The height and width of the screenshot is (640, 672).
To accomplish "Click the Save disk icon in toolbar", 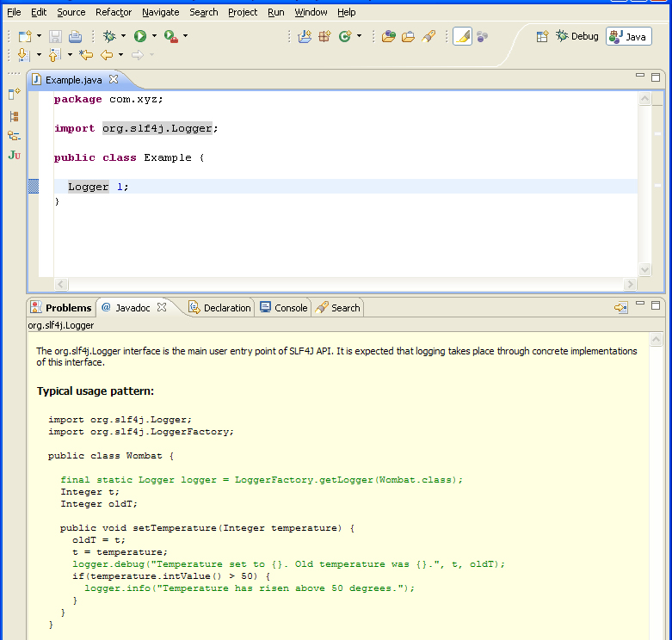I will [55, 36].
